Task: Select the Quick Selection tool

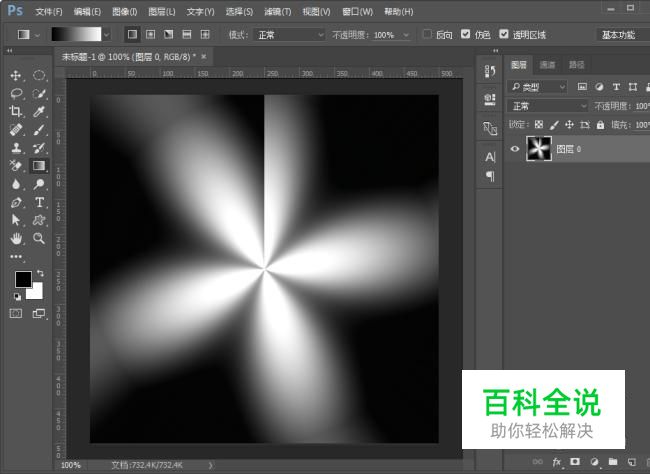Action: click(x=39, y=93)
